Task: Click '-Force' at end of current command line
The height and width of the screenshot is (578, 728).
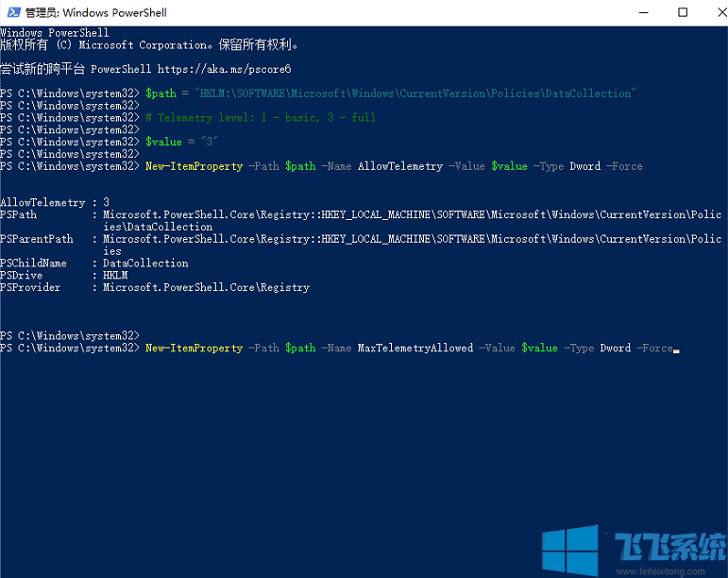Action: click(x=654, y=348)
